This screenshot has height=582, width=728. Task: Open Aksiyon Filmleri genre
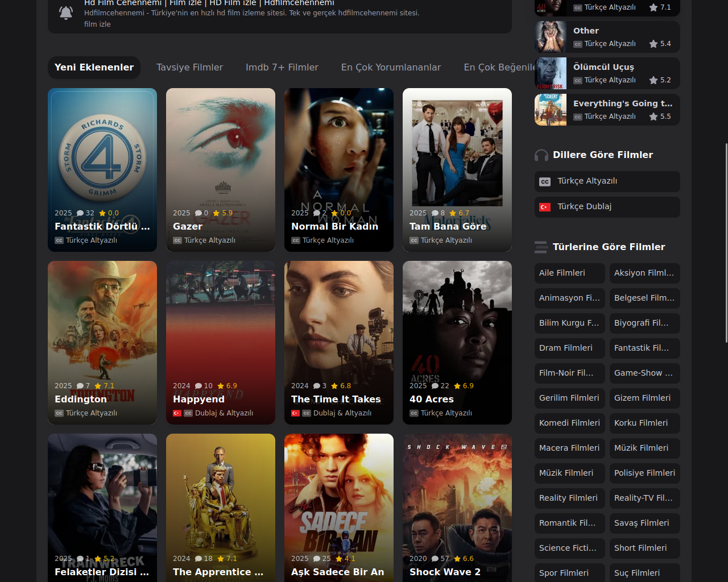(645, 273)
